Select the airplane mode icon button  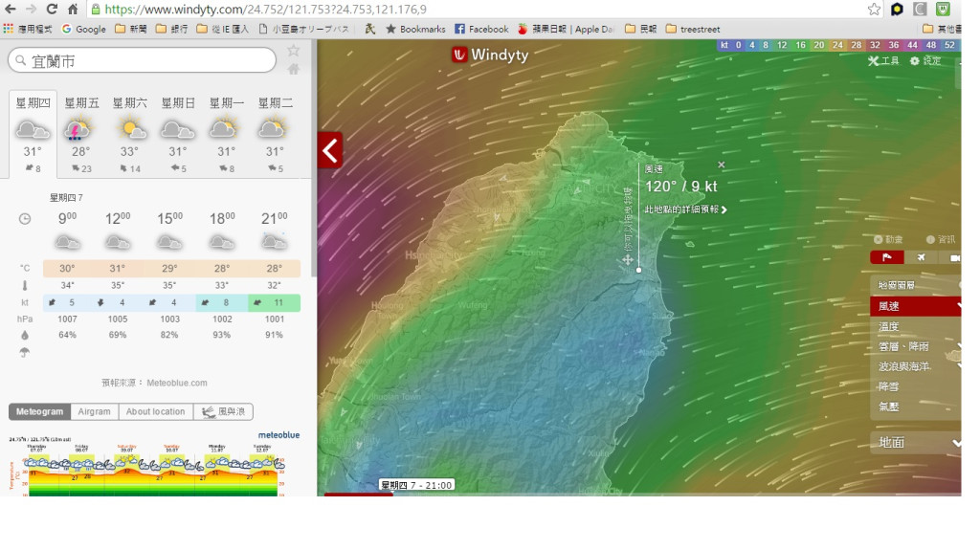click(920, 257)
